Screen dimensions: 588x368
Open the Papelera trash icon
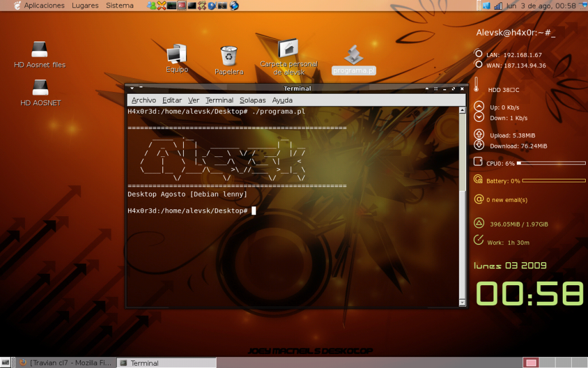coord(229,56)
